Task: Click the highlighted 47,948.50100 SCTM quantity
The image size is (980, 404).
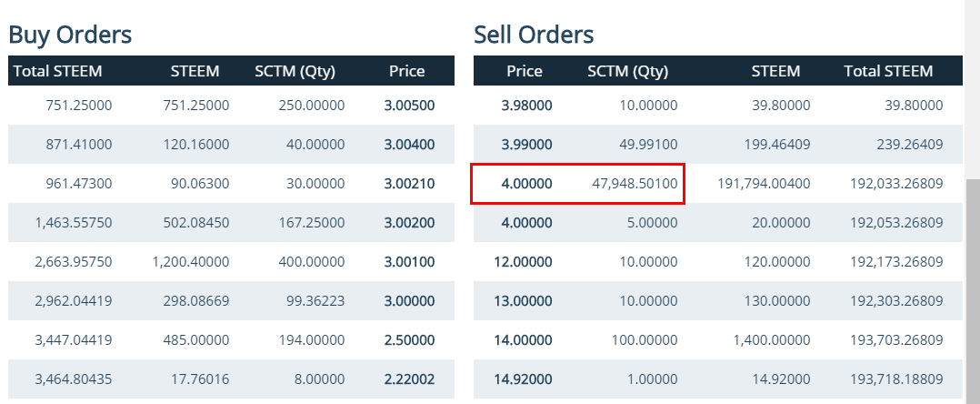Action: (x=635, y=183)
